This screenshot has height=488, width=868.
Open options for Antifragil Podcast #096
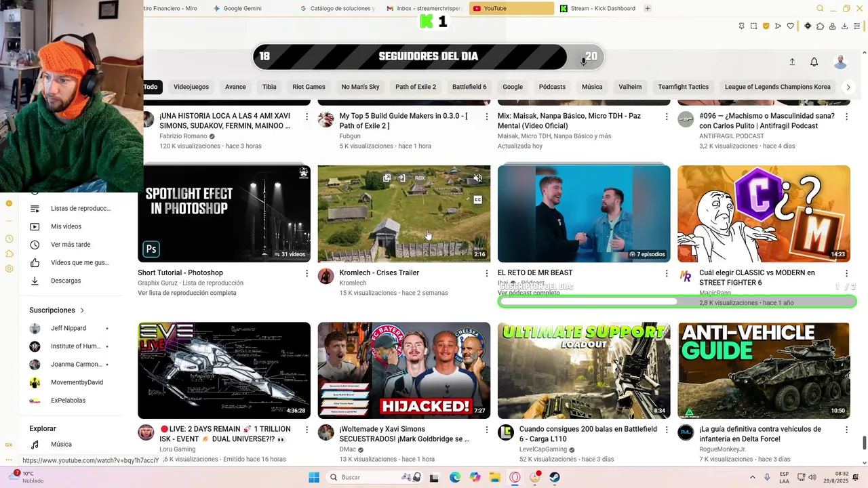[846, 117]
